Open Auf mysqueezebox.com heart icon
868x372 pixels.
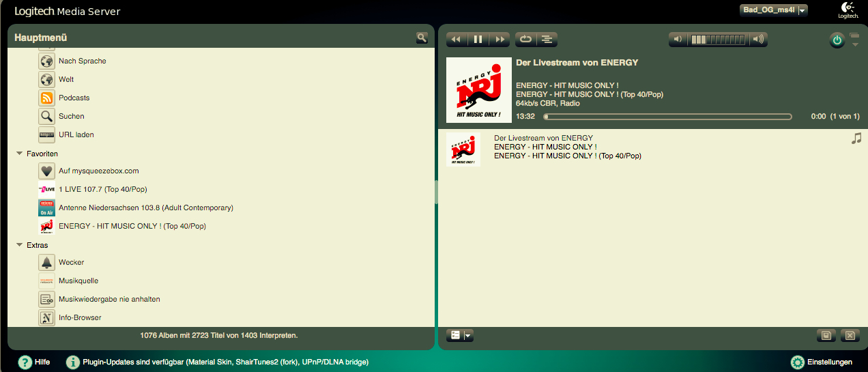pos(47,171)
